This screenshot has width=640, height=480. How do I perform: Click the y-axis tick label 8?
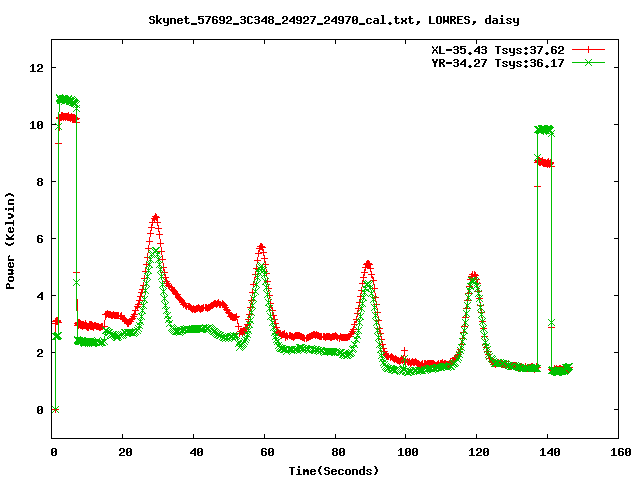40,182
